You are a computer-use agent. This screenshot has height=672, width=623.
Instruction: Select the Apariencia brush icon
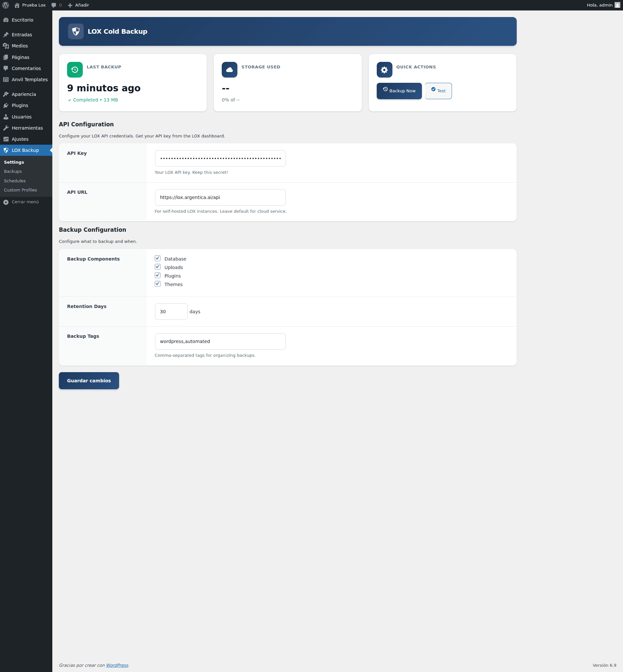tap(6, 94)
